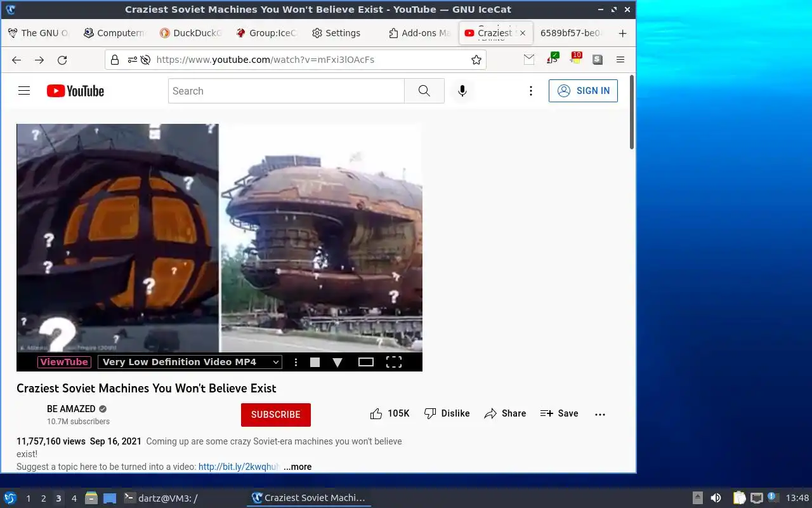Go forward to the next page
This screenshot has width=812, height=508.
(x=39, y=60)
